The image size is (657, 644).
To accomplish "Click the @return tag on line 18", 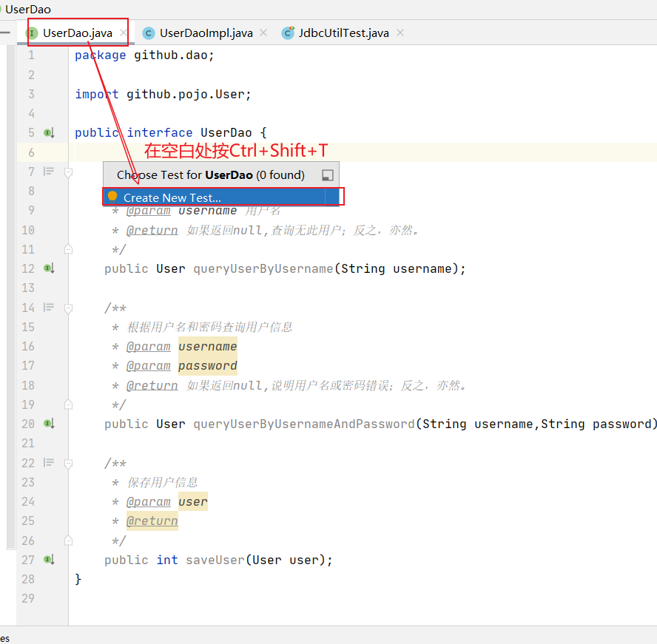I will 152,385.
